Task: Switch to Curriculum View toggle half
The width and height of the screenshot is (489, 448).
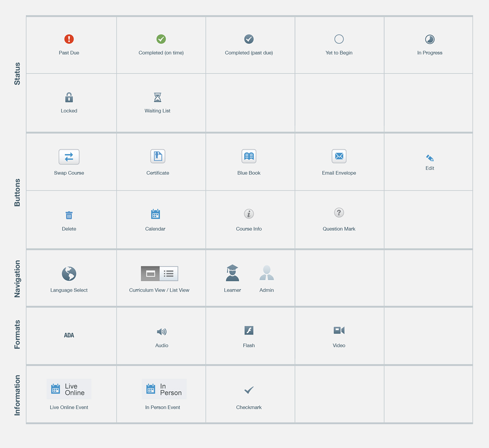Action: (x=150, y=274)
